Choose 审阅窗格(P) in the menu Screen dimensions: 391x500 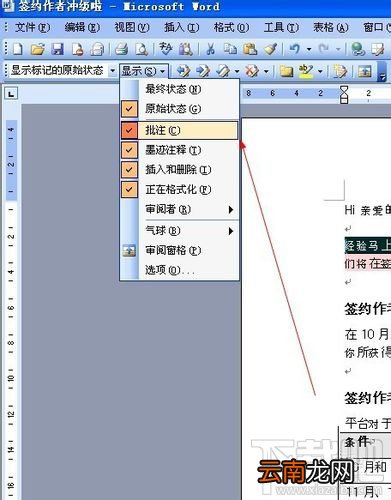click(x=179, y=250)
